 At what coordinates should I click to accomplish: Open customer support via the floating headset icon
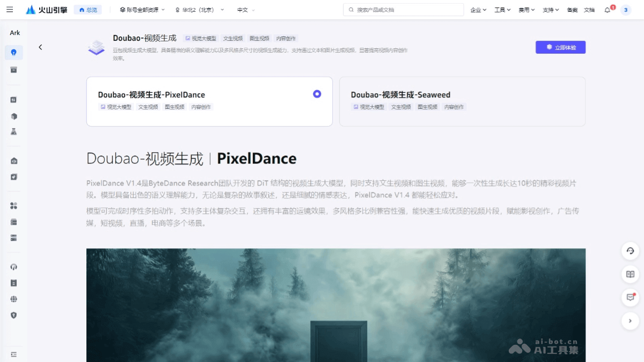pos(630,250)
